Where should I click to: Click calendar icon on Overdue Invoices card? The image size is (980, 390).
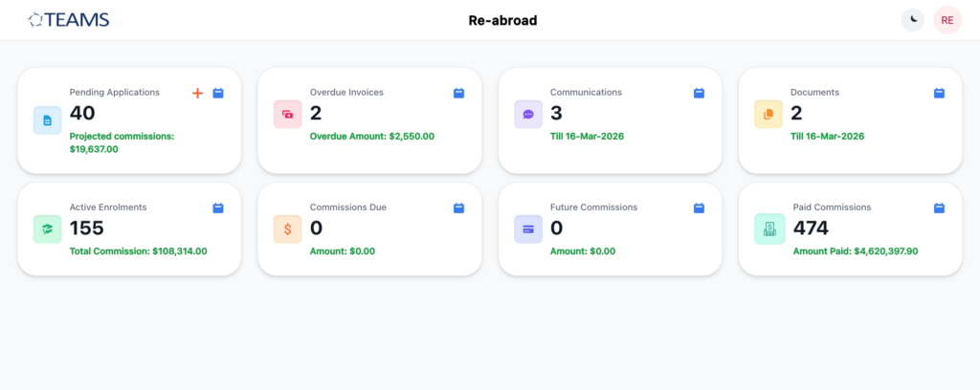click(458, 93)
